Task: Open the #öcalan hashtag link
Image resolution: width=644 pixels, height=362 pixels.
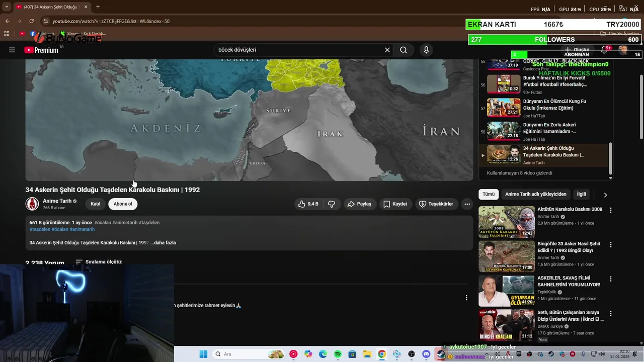Action: [x=102, y=223]
